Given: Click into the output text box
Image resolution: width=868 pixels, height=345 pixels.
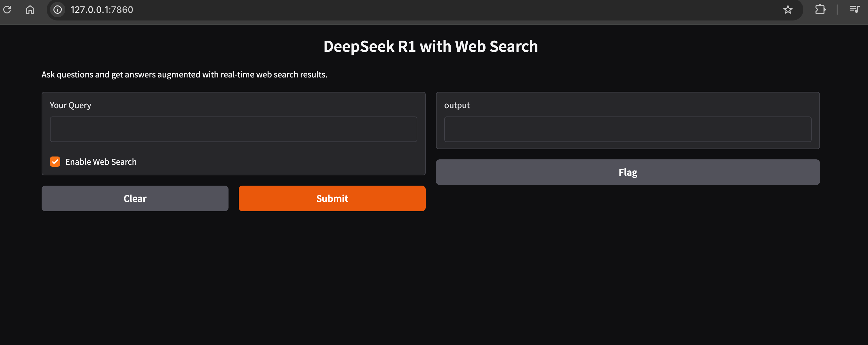Looking at the screenshot, I should [628, 129].
